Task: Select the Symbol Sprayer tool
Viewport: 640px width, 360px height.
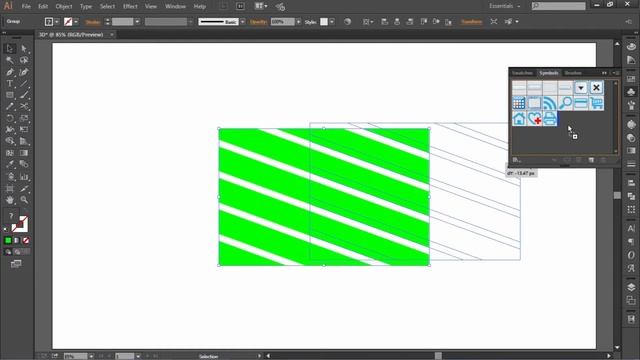Action: [x=10, y=177]
